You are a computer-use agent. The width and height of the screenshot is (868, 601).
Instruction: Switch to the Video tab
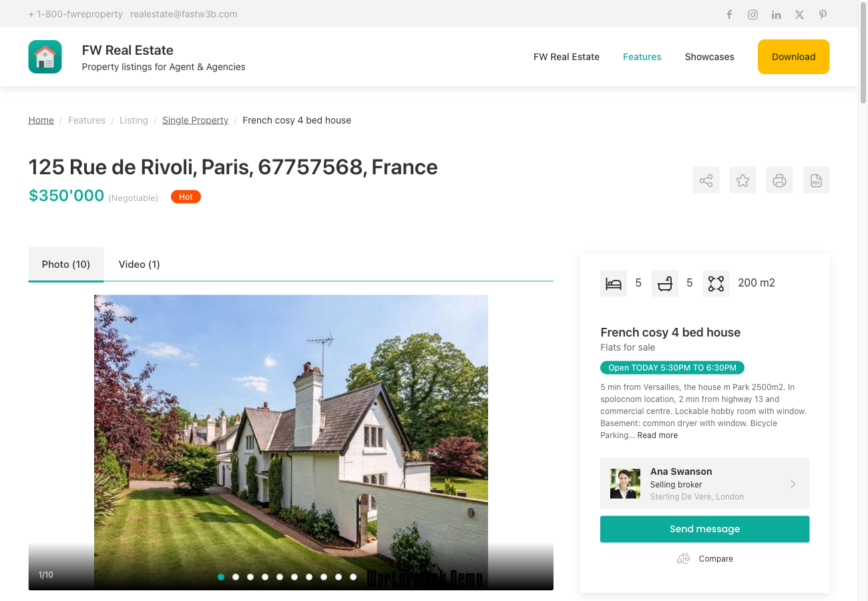pos(139,264)
